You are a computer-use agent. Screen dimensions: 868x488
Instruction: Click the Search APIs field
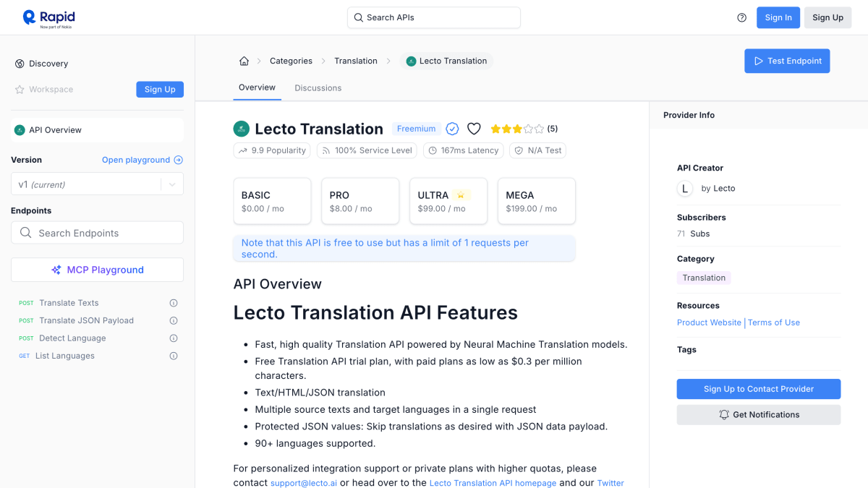pos(434,17)
